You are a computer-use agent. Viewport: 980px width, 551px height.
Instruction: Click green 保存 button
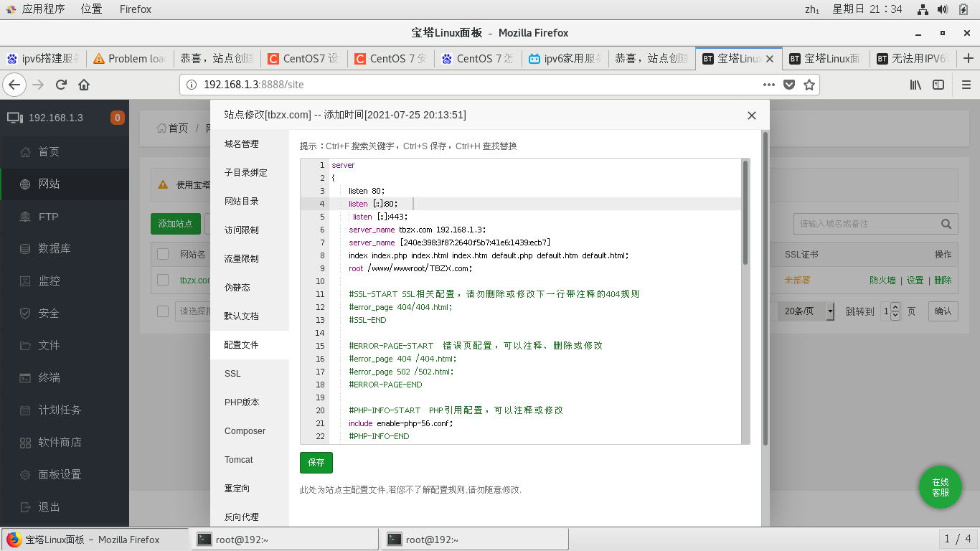click(316, 463)
